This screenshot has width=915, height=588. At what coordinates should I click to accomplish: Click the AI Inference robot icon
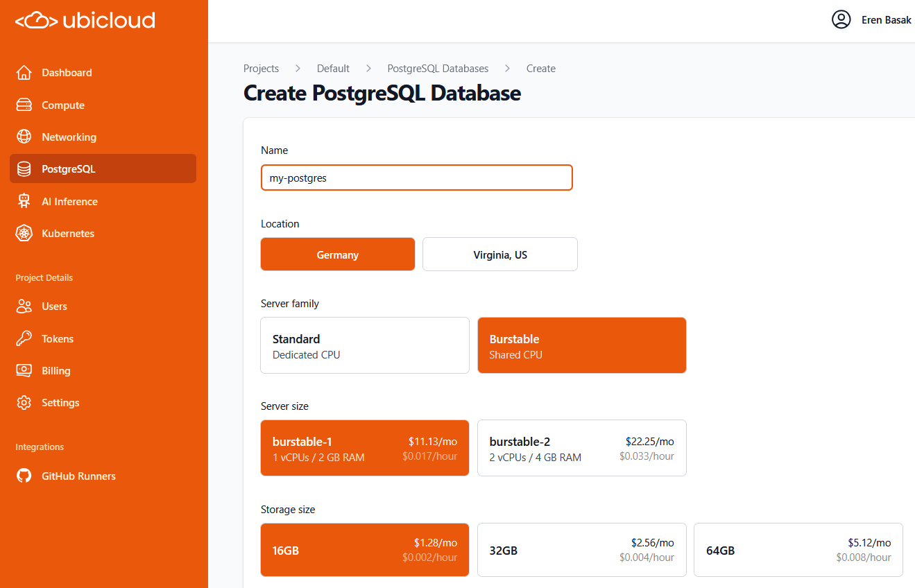tap(24, 202)
